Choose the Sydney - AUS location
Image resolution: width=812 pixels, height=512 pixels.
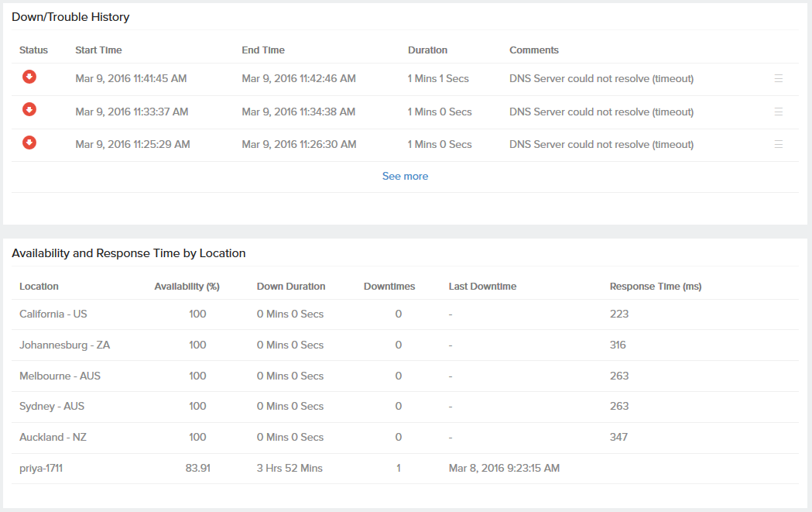[53, 407]
